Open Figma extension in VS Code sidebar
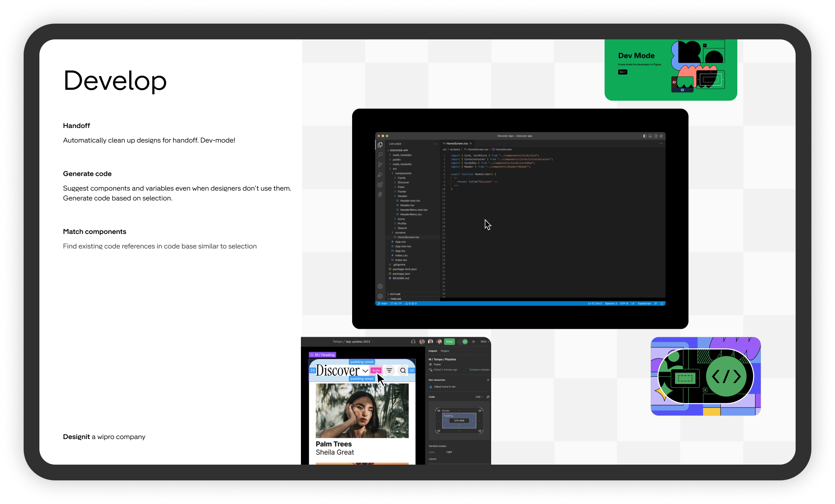Viewport: 835px width, 504px height. [x=380, y=195]
